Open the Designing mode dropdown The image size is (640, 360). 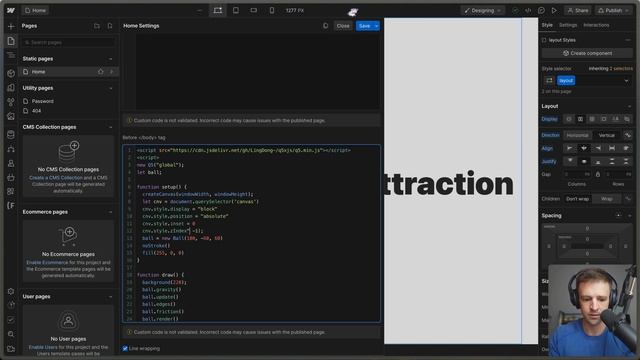[x=483, y=11]
